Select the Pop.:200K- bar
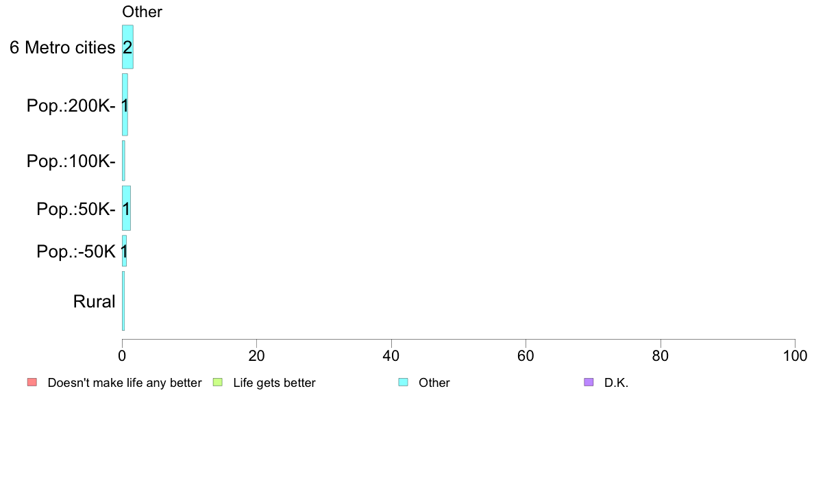 coord(125,104)
